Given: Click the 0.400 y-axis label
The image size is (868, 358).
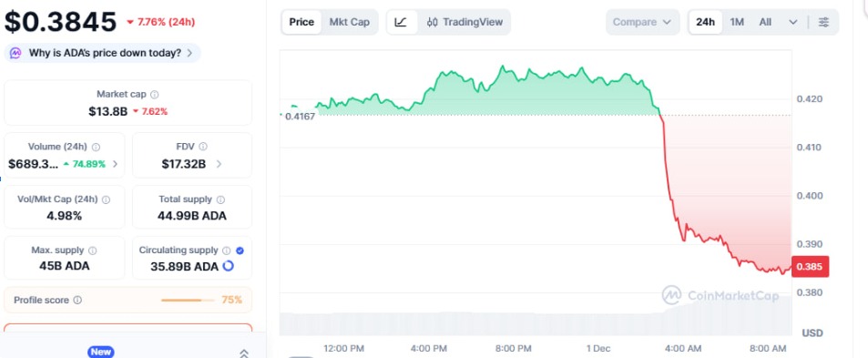Looking at the screenshot, I should click(809, 195).
